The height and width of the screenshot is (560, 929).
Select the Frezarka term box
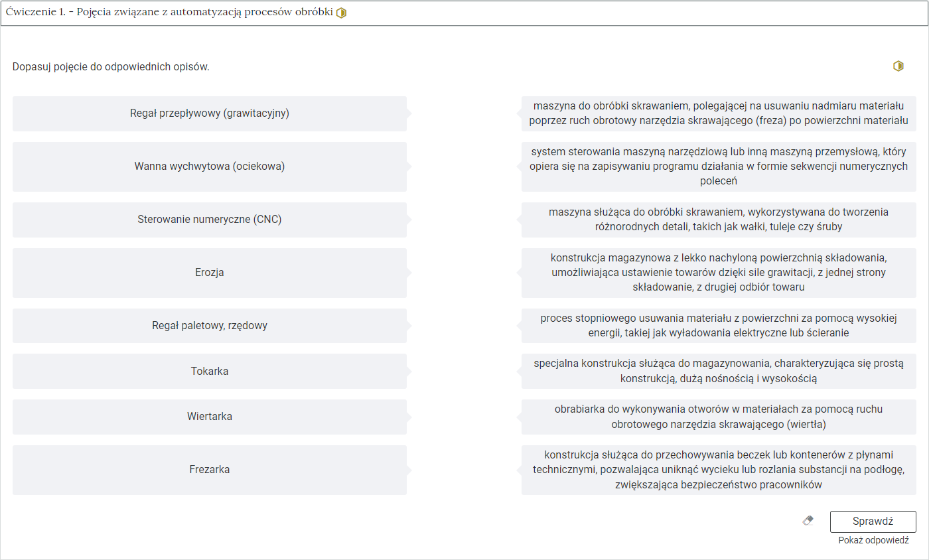(x=210, y=470)
